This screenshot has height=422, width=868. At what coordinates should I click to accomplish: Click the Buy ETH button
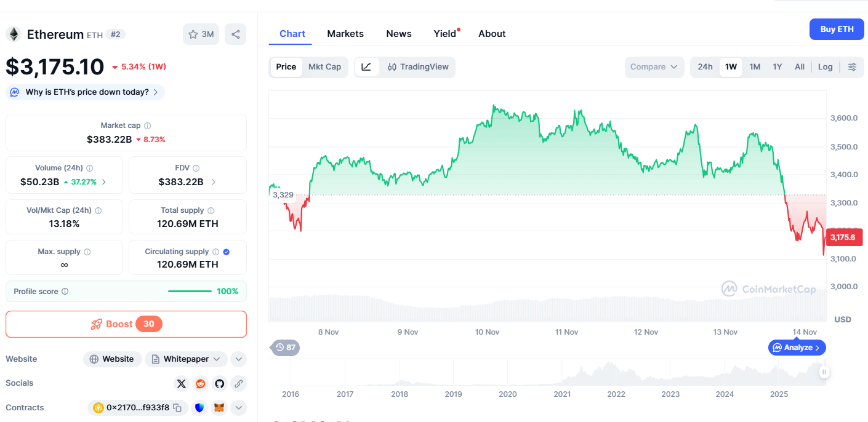click(837, 30)
